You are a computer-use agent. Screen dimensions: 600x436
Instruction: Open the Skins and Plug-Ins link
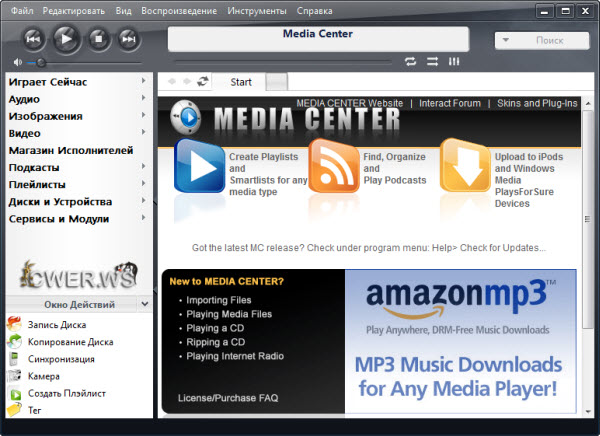(537, 103)
